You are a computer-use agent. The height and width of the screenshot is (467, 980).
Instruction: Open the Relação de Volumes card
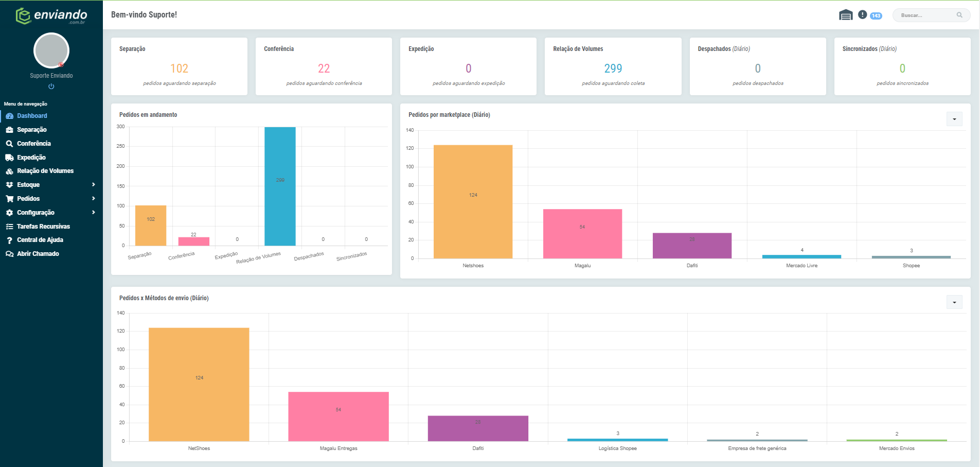pos(613,66)
